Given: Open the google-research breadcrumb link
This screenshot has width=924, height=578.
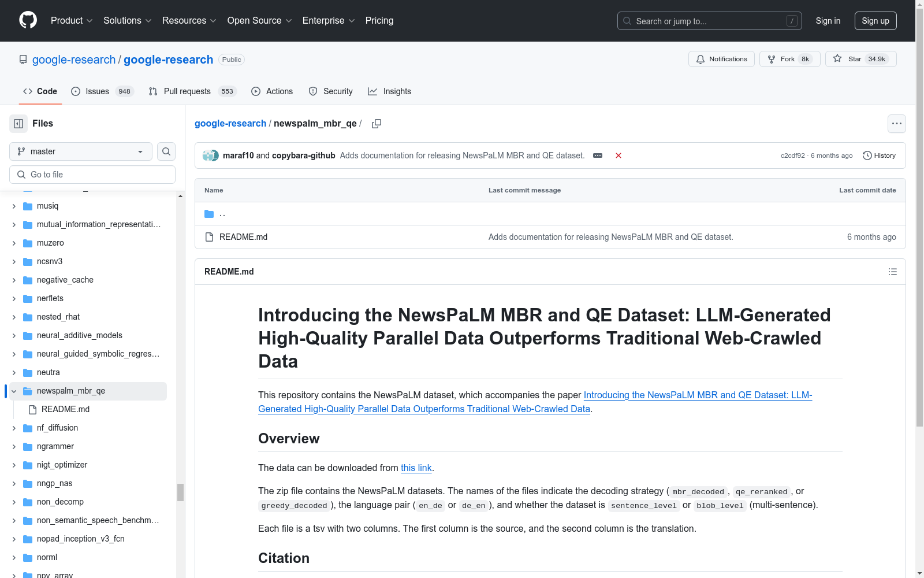Looking at the screenshot, I should [x=230, y=124].
